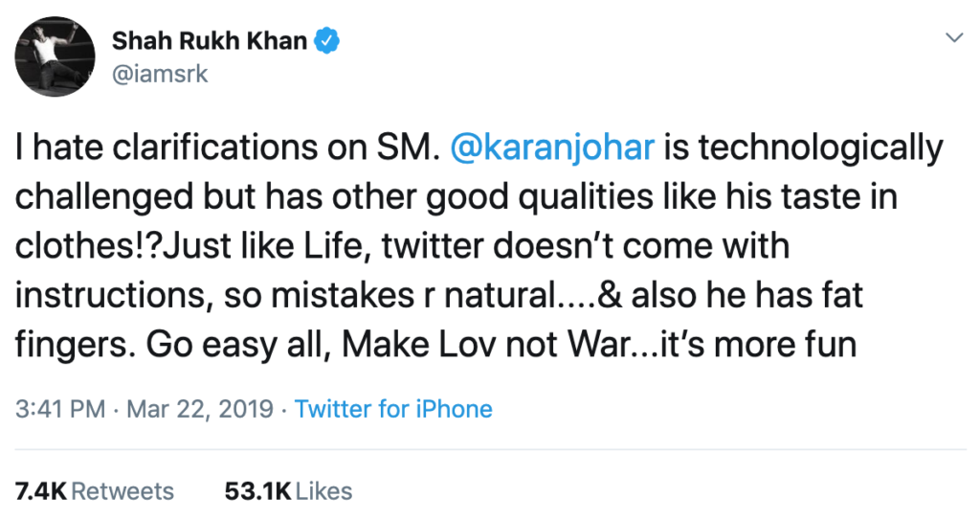Open the Shah Rukh Khan display name

210,40
